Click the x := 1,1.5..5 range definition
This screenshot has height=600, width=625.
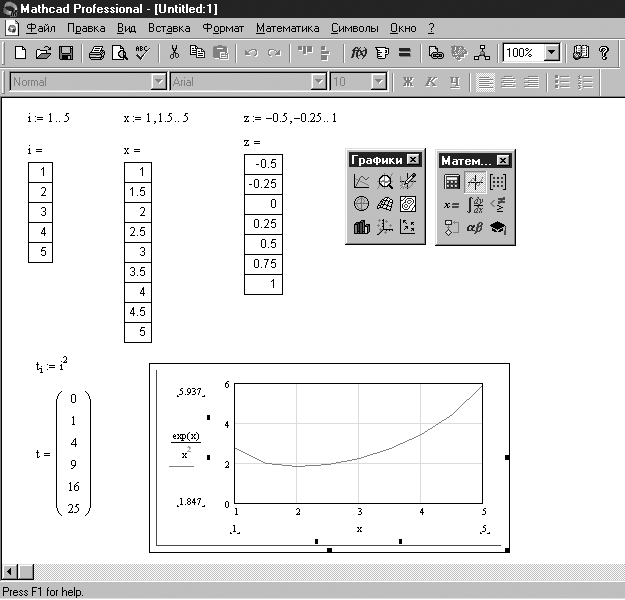(156, 118)
